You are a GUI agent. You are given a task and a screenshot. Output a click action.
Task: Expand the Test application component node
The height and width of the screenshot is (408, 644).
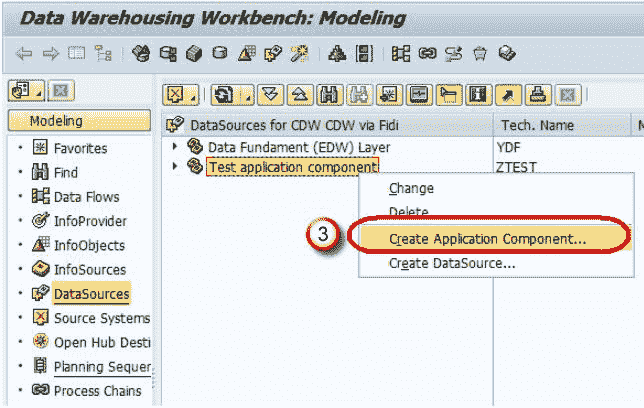click(x=175, y=166)
